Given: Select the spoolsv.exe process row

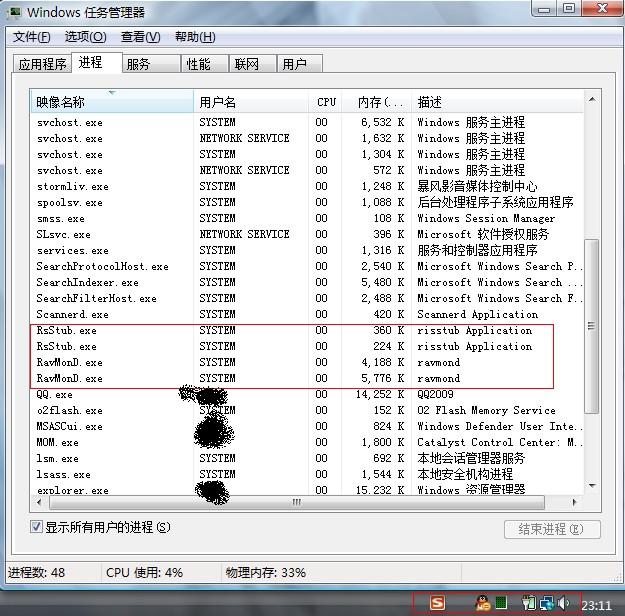Looking at the screenshot, I should pos(307,202).
